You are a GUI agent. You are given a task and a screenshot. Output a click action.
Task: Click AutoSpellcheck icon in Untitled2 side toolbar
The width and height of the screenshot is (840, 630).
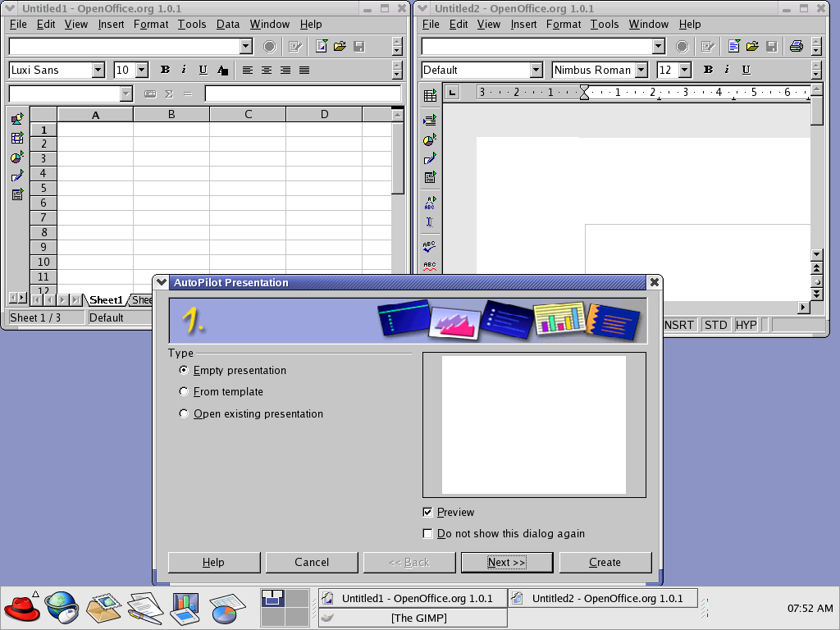(x=430, y=266)
